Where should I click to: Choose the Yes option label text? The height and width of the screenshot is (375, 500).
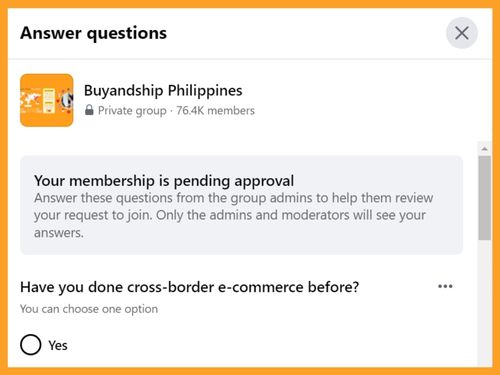58,345
